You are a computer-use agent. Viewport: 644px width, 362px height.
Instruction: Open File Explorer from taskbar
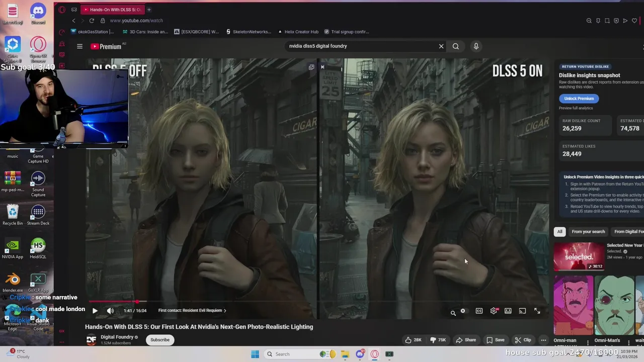click(x=345, y=354)
